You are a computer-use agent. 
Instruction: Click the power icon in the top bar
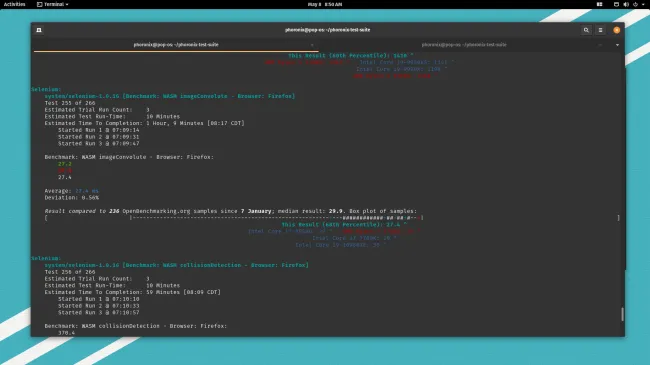(x=635, y=4)
